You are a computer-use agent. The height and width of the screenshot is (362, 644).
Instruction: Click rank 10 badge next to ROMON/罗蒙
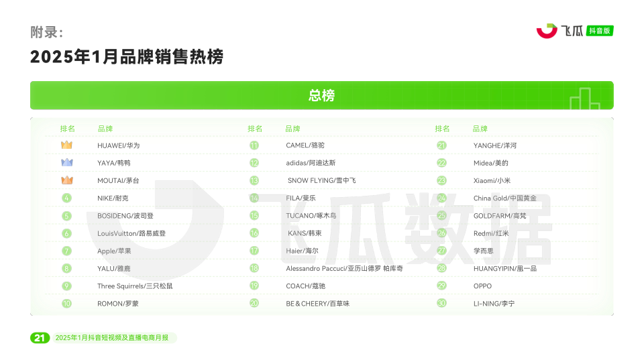[x=66, y=304]
